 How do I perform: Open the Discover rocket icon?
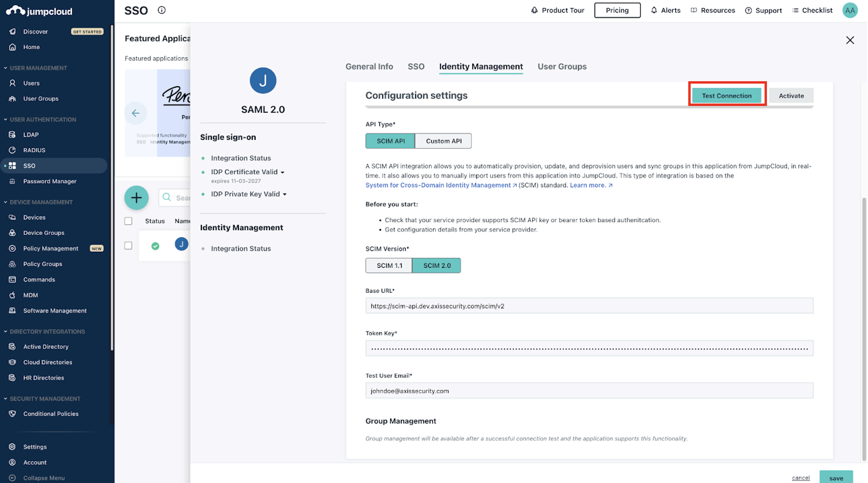[12, 31]
